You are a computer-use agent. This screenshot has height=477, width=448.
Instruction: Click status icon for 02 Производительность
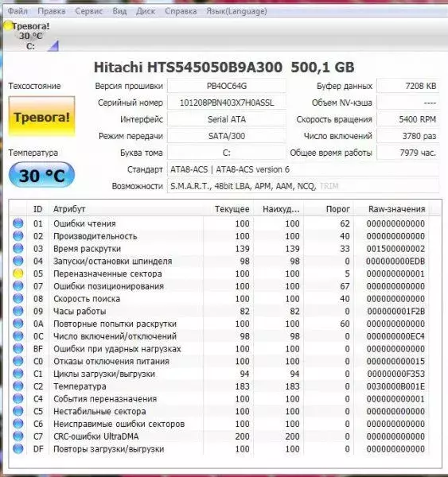point(18,236)
